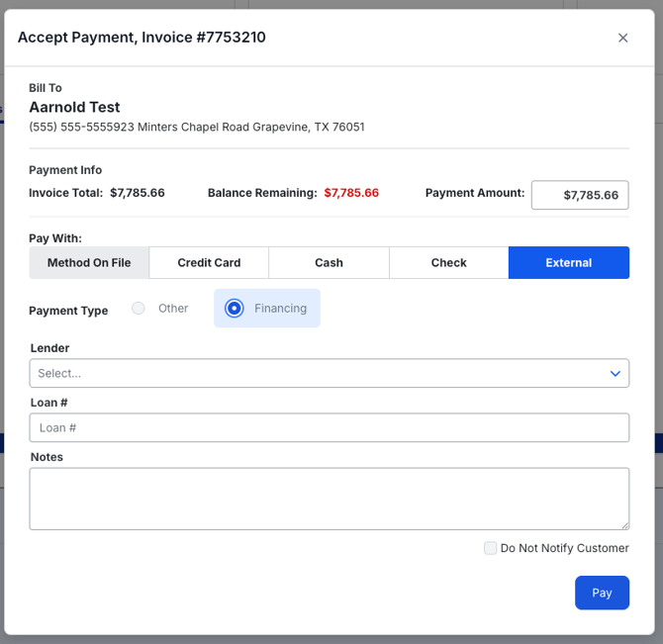
Task: Switch to Check payment tab
Action: 448,263
